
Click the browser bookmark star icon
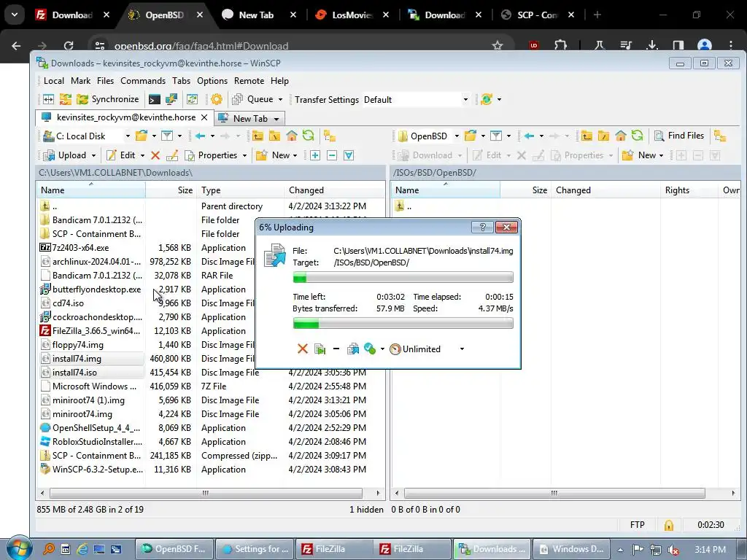(x=498, y=46)
